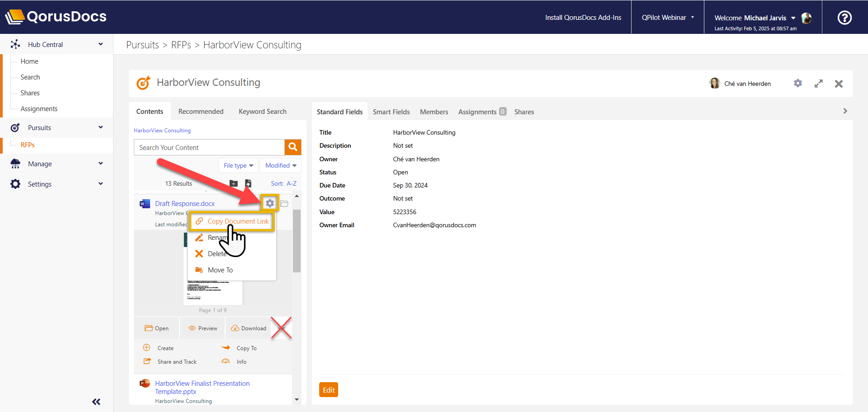Click RFPs in the breadcrumb
868x412 pixels.
(x=181, y=45)
